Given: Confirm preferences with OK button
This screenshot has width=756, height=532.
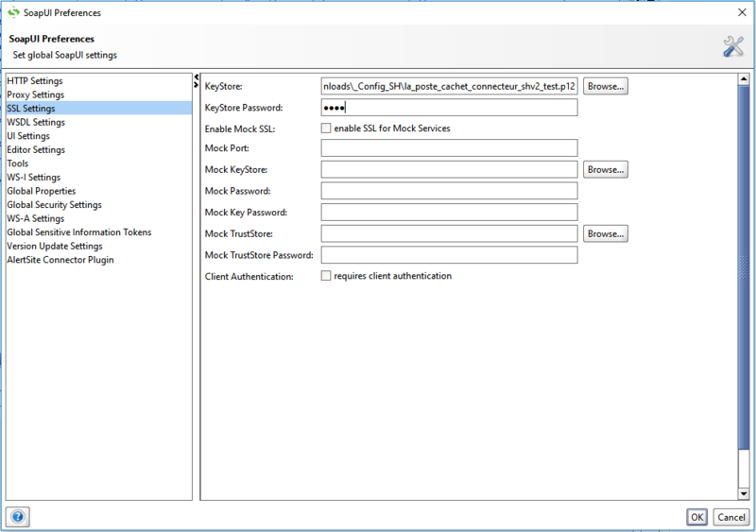Looking at the screenshot, I should click(x=696, y=517).
